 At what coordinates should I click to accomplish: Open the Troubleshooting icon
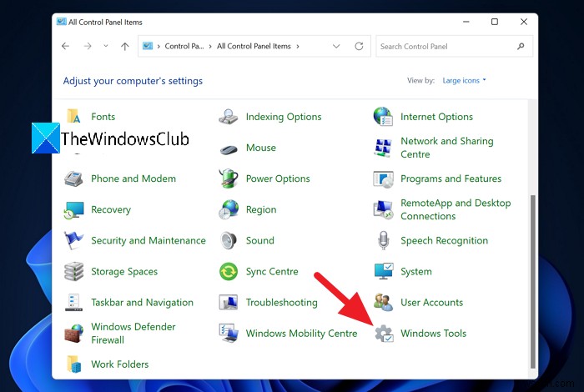tap(229, 302)
